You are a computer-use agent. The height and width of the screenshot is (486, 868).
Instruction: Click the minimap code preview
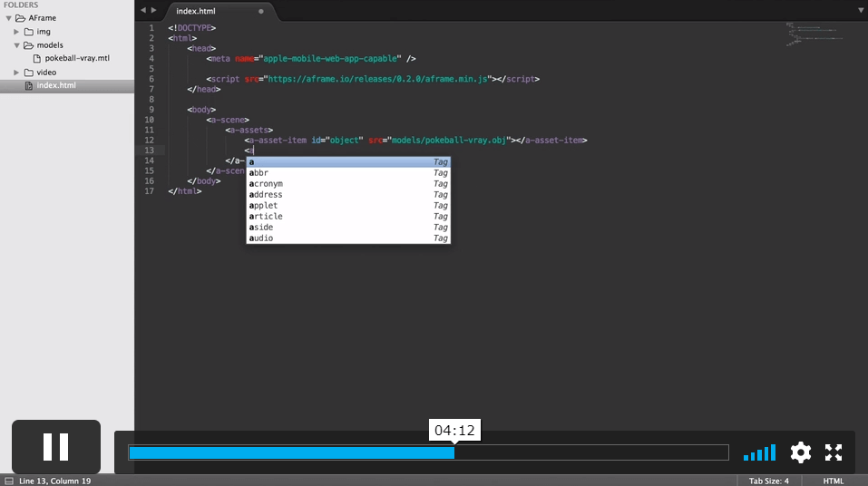pyautogui.click(x=814, y=34)
